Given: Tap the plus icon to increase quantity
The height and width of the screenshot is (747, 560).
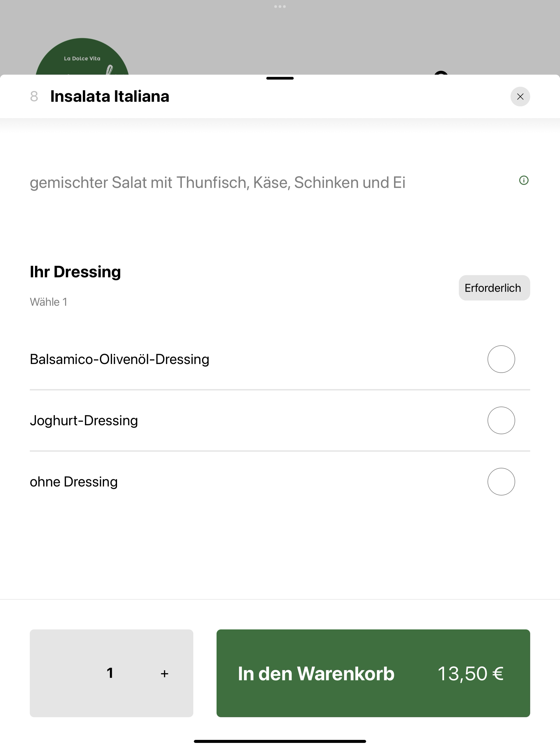Looking at the screenshot, I should [165, 674].
